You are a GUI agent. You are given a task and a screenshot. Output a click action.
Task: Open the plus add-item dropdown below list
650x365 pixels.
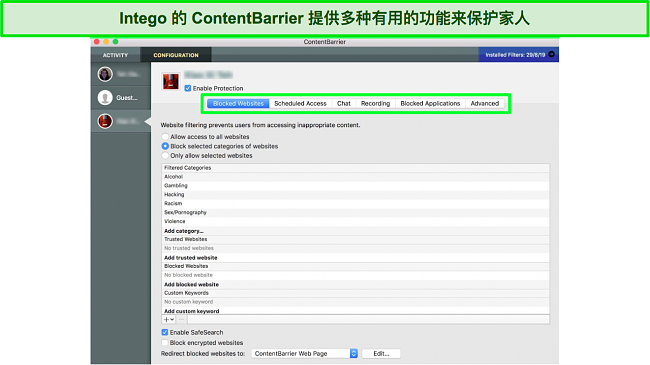pyautogui.click(x=169, y=320)
